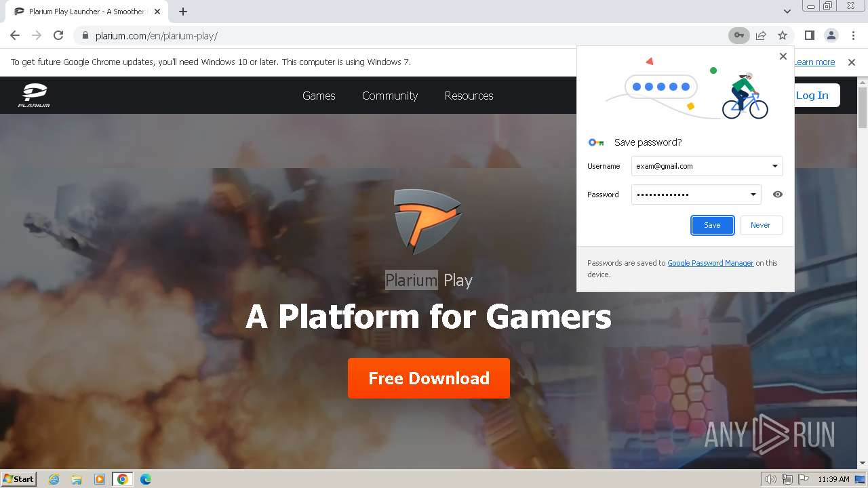Viewport: 868px width, 488px height.
Task: Click the scrollbar down arrow
Action: 863,464
